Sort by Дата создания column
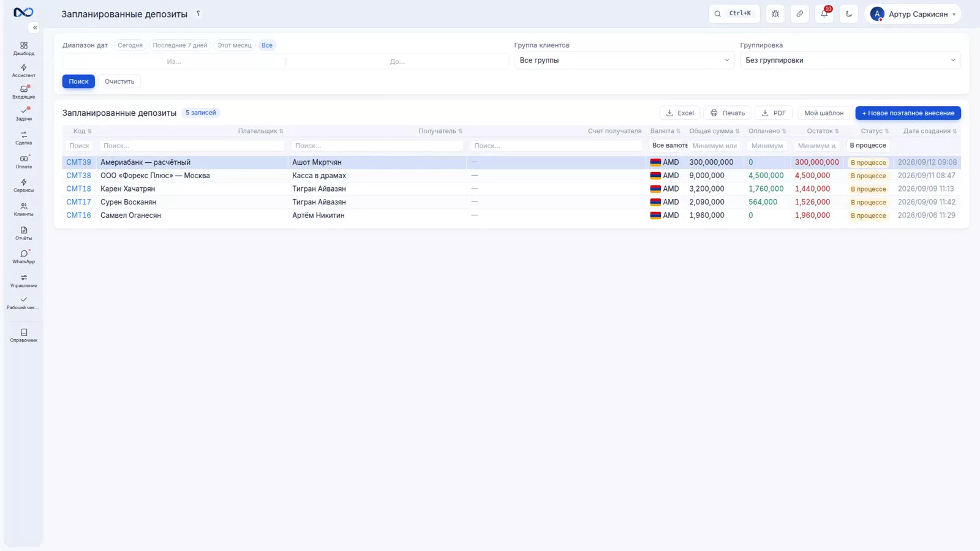980x551 pixels. pyautogui.click(x=930, y=131)
